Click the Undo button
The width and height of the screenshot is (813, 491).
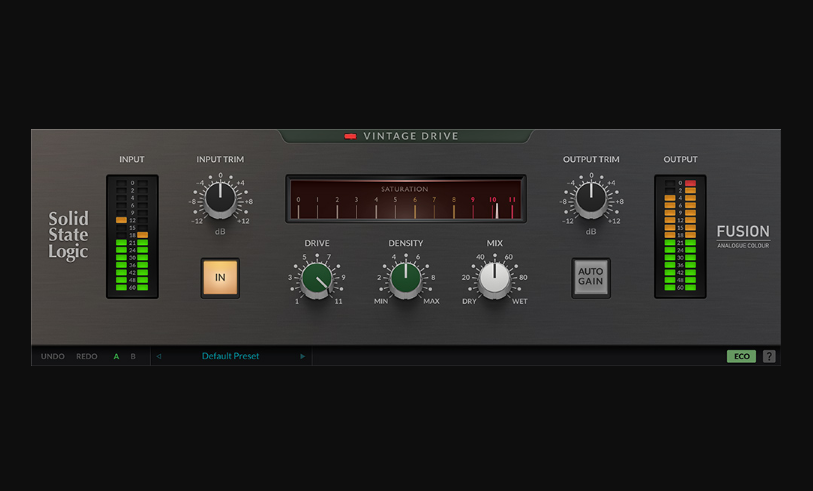point(52,356)
